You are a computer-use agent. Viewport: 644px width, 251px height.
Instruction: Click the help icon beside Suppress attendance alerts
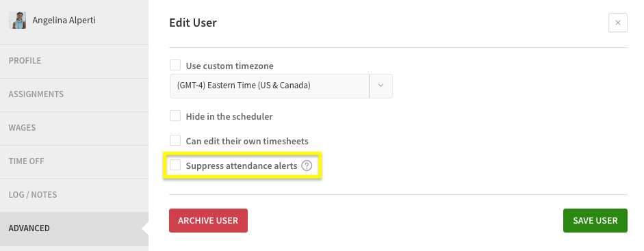[307, 166]
